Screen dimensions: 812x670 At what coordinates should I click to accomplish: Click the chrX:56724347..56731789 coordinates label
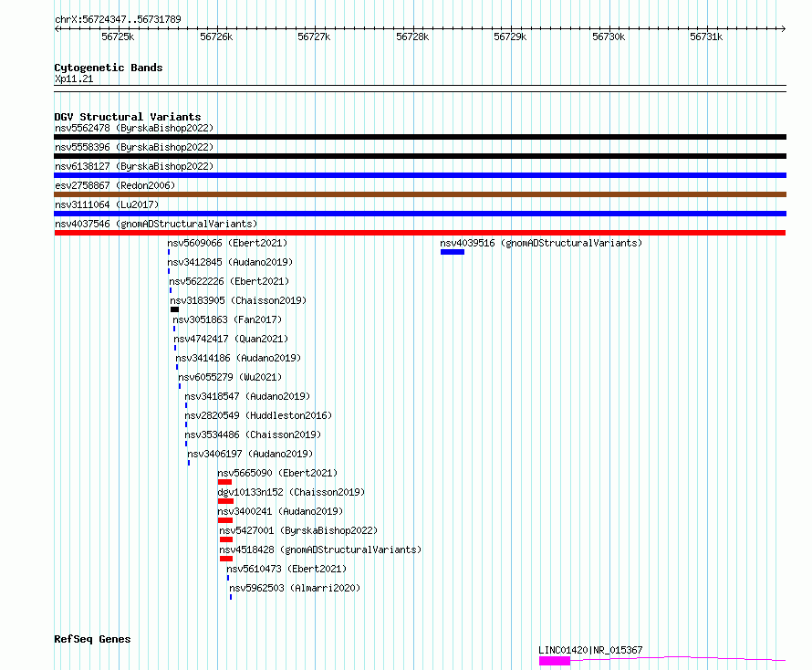[118, 19]
